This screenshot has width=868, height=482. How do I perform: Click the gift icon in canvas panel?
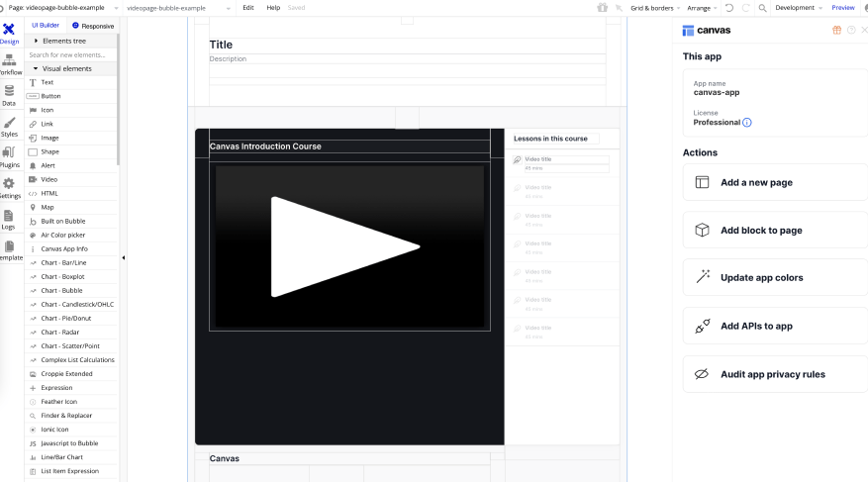(x=836, y=30)
